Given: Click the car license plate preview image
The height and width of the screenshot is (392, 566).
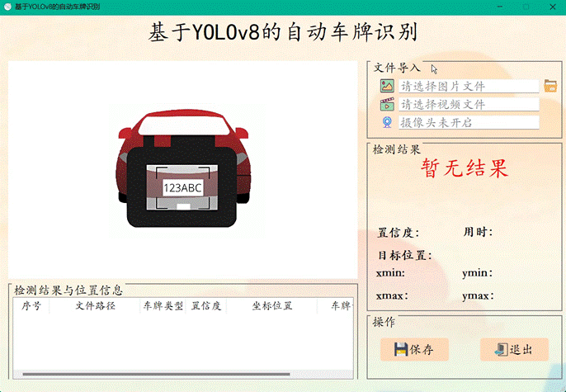Looking at the screenshot, I should point(183,170).
